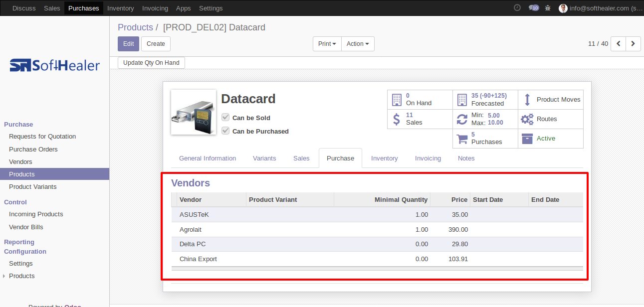Click the user avatar in top bar
Viewport: 644px width, 307px height.
(x=563, y=8)
